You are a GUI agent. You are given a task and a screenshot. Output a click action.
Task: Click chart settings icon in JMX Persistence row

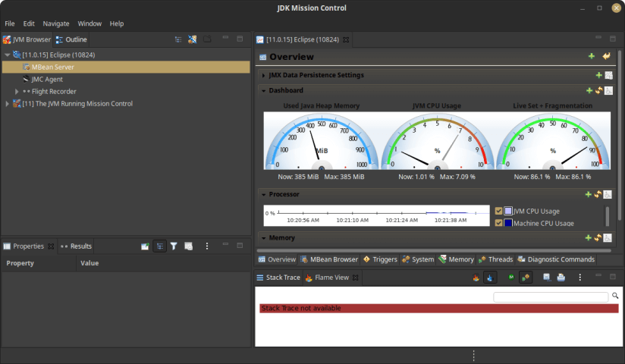[608, 75]
